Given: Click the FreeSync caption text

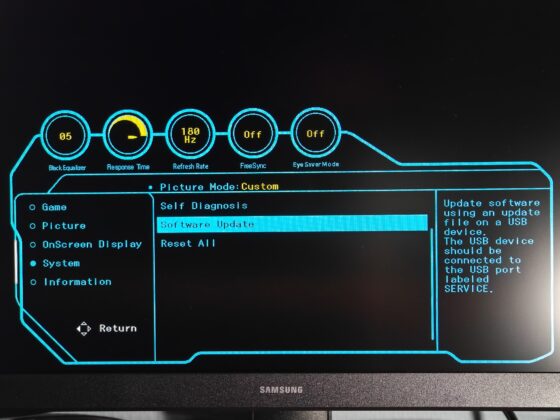Looking at the screenshot, I should (253, 166).
